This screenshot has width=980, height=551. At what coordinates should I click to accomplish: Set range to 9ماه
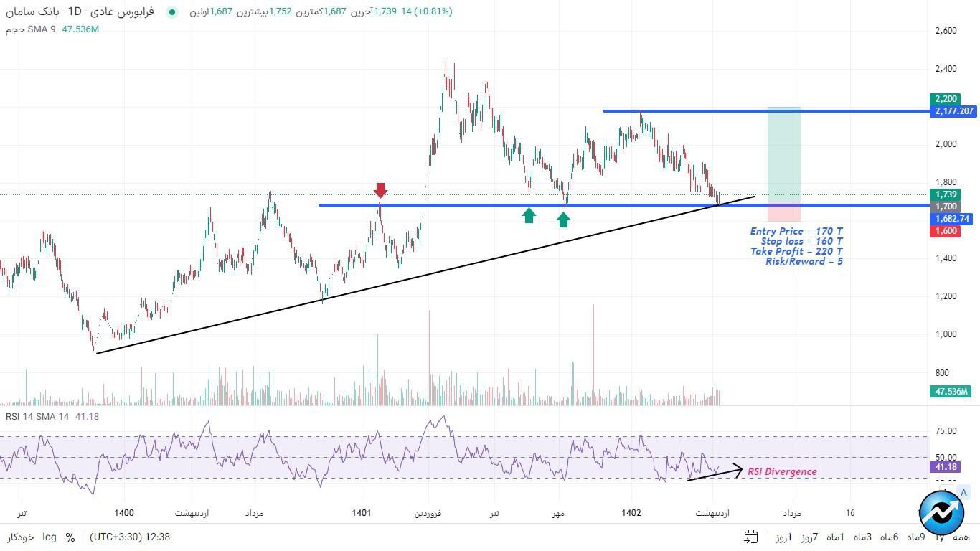(x=916, y=537)
